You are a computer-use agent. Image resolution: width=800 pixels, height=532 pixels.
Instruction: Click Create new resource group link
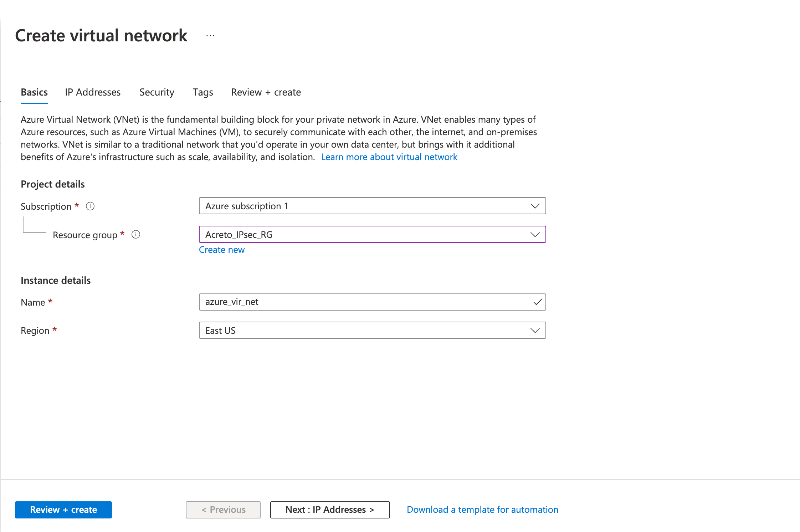pyautogui.click(x=222, y=250)
